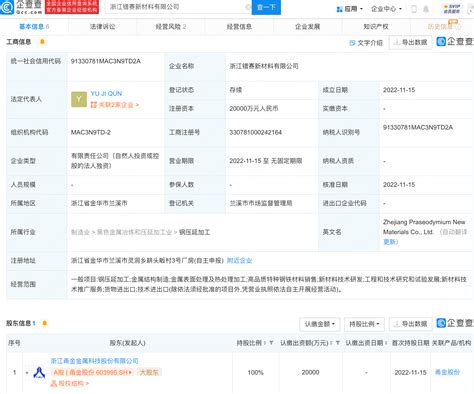474x394 pixels.
Task: Click the company name search field
Action: pyautogui.click(x=177, y=7)
